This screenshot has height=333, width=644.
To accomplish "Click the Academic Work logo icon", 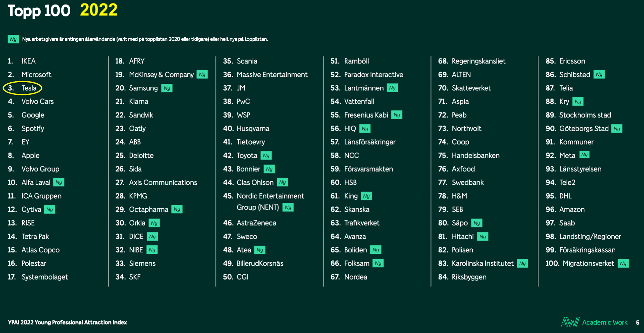I will click(x=570, y=322).
